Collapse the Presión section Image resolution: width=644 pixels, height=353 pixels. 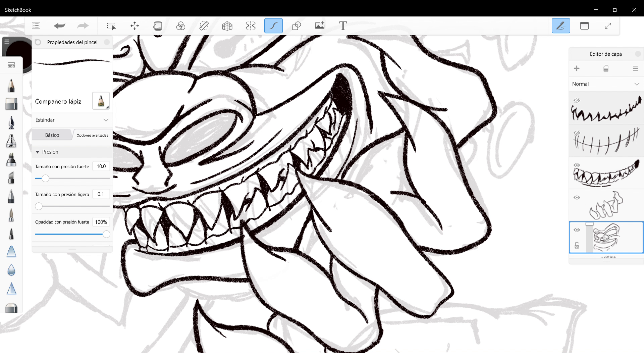(x=38, y=152)
